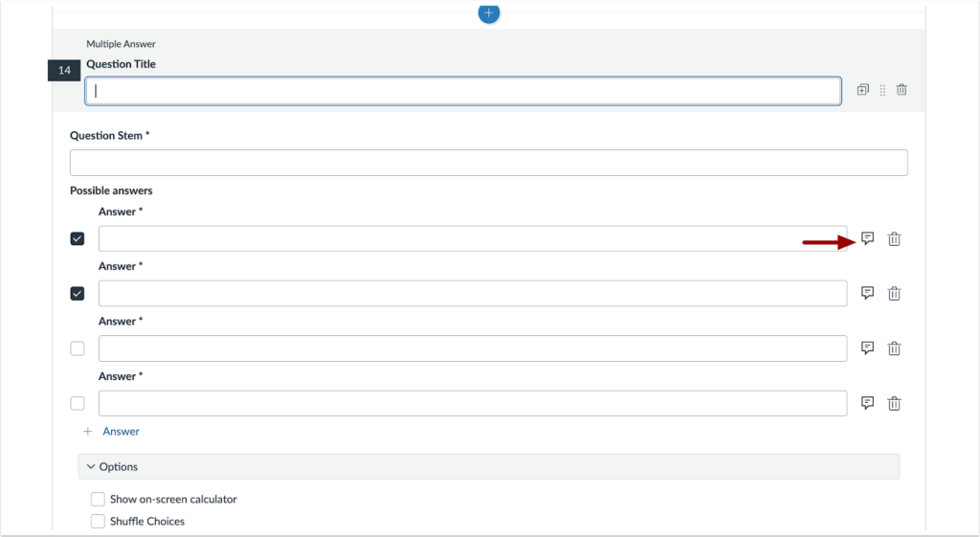Select the question number 14 badge
The image size is (980, 537).
point(64,70)
